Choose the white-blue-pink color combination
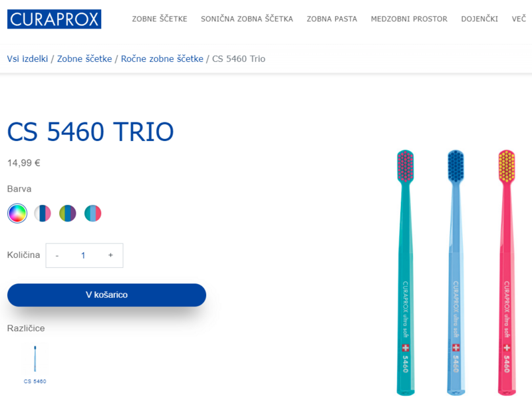The image size is (532, 401). point(43,213)
